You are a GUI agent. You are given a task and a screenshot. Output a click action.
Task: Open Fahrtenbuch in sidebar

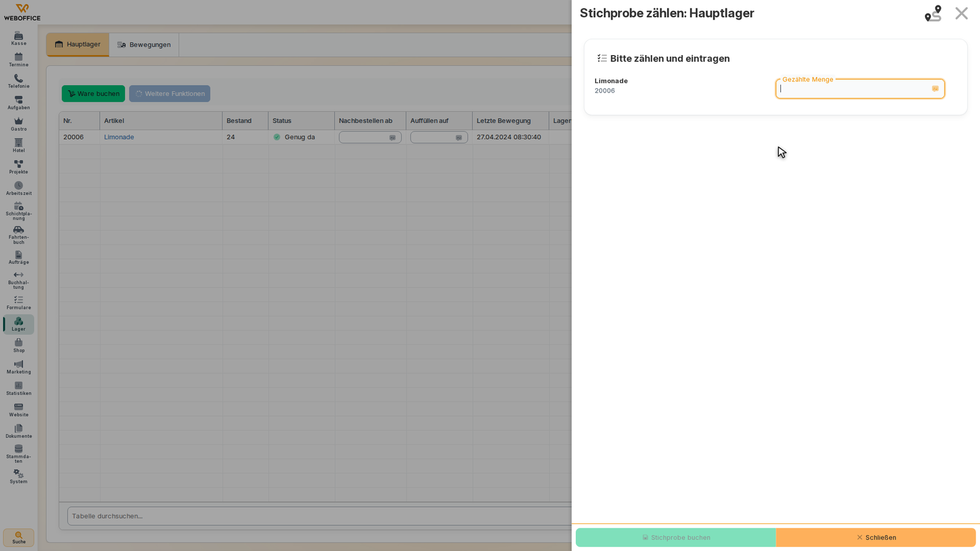coord(18,235)
